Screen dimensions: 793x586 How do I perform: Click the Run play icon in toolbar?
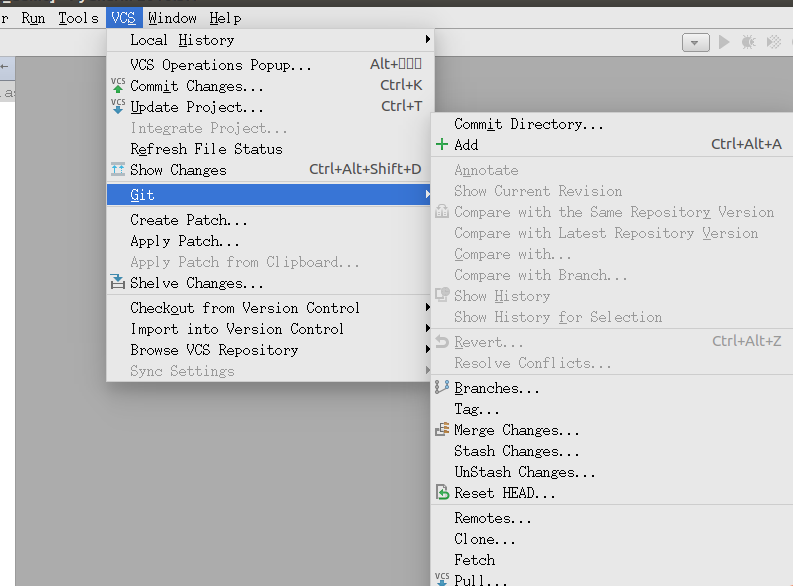724,42
